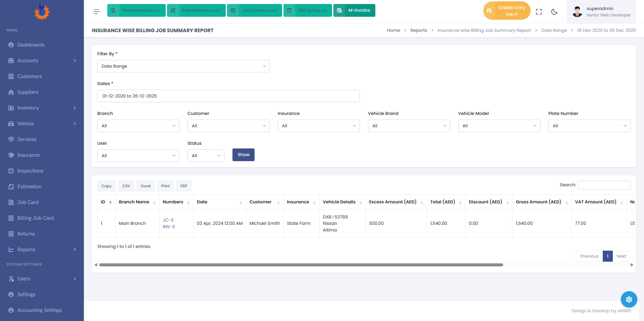Click the Reports breadcrumb link

click(419, 30)
